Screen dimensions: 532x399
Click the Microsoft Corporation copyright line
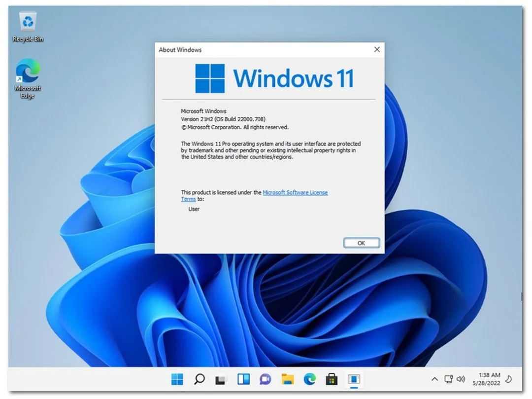click(235, 127)
